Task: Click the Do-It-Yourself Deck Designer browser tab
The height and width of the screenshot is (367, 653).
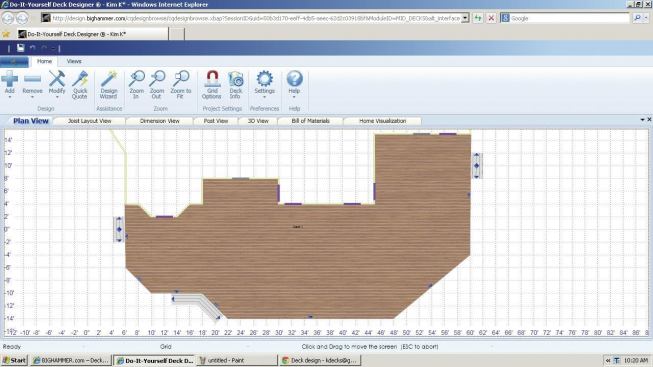Action: tap(92, 34)
